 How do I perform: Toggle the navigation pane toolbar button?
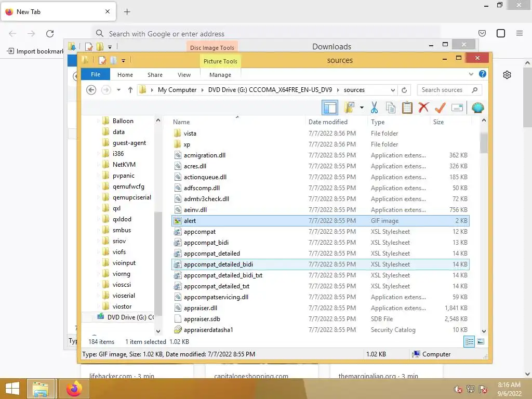coord(329,108)
